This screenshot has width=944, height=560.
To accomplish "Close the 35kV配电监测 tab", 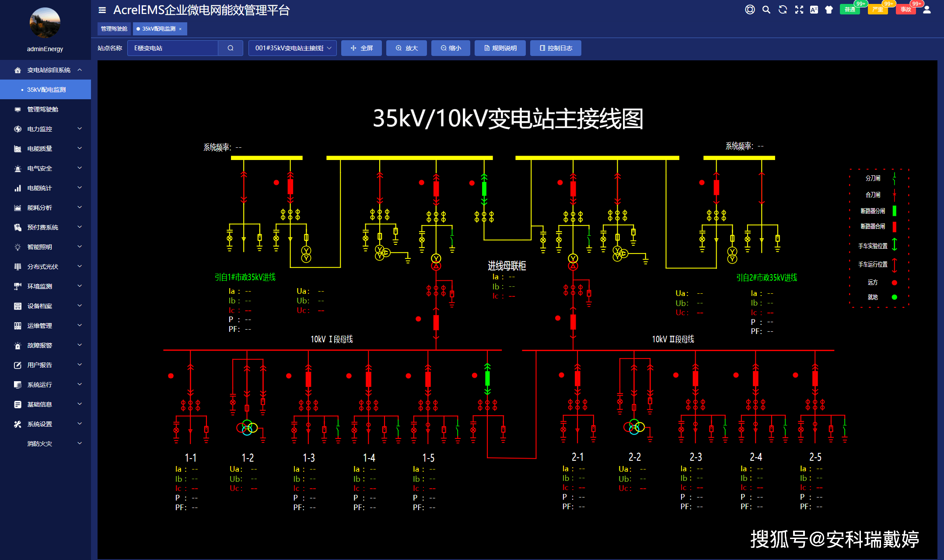I will [180, 29].
